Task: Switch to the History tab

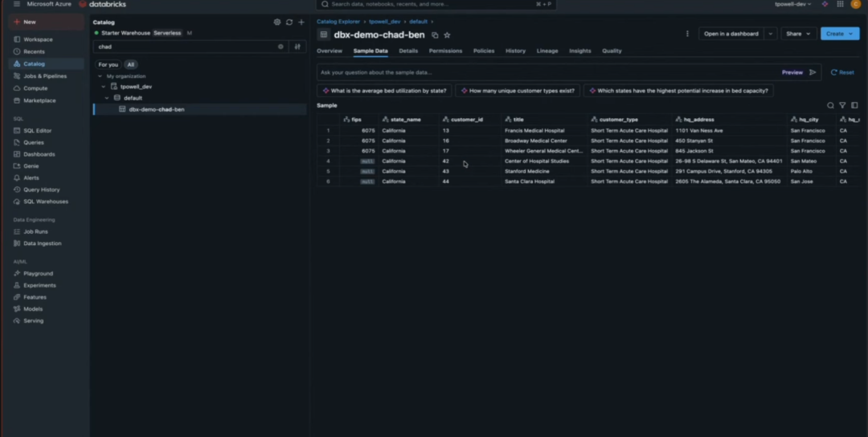Action: coord(515,51)
